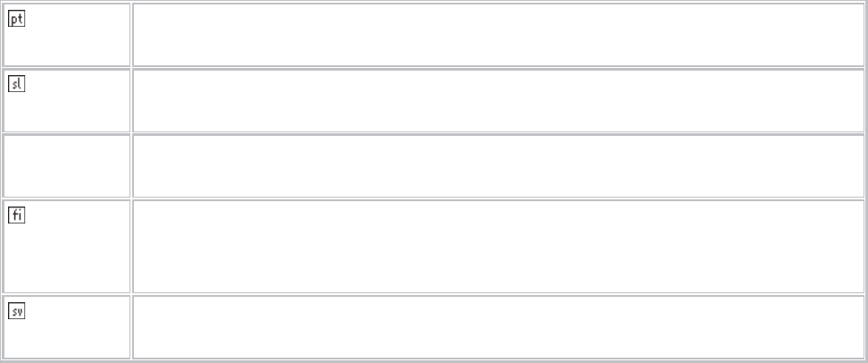Image resolution: width=868 pixels, height=363 pixels.
Task: Click the empty left cell between sl and fi
Action: [66, 165]
